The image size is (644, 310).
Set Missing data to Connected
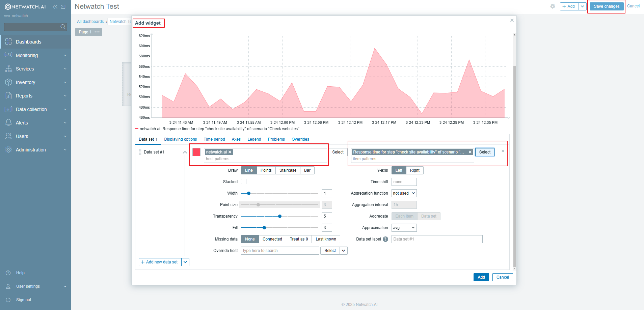272,239
